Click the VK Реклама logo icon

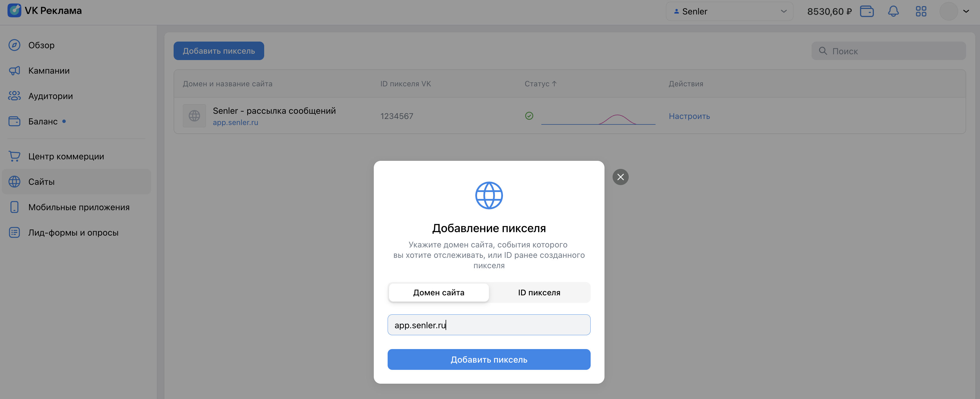14,10
